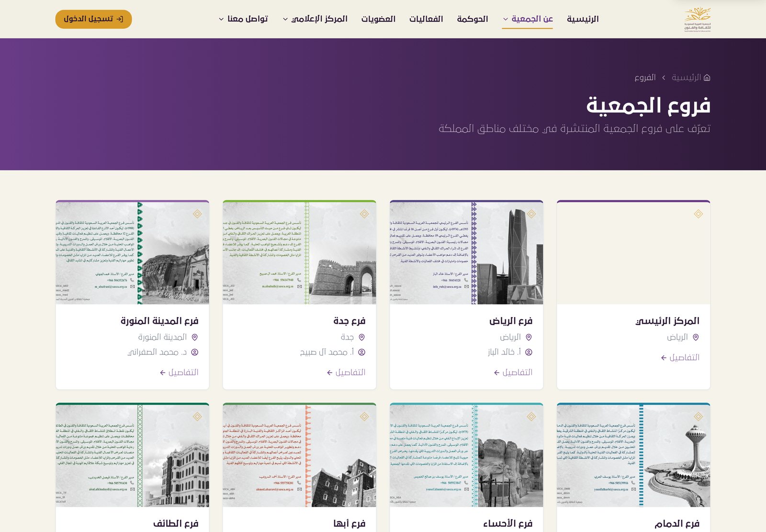Click the home icon in the breadcrumb

tap(707, 78)
